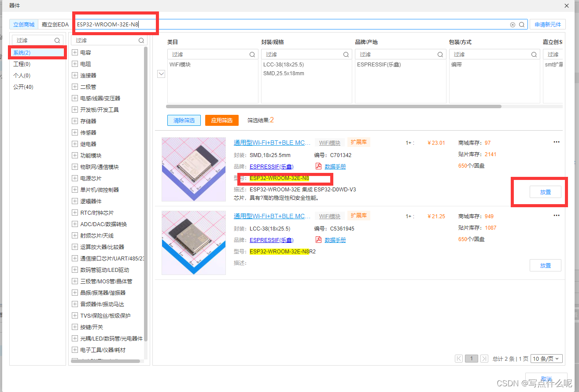Click the 扩展库 tag on the C5361945 row
The width and height of the screenshot is (579, 392).
(x=359, y=216)
